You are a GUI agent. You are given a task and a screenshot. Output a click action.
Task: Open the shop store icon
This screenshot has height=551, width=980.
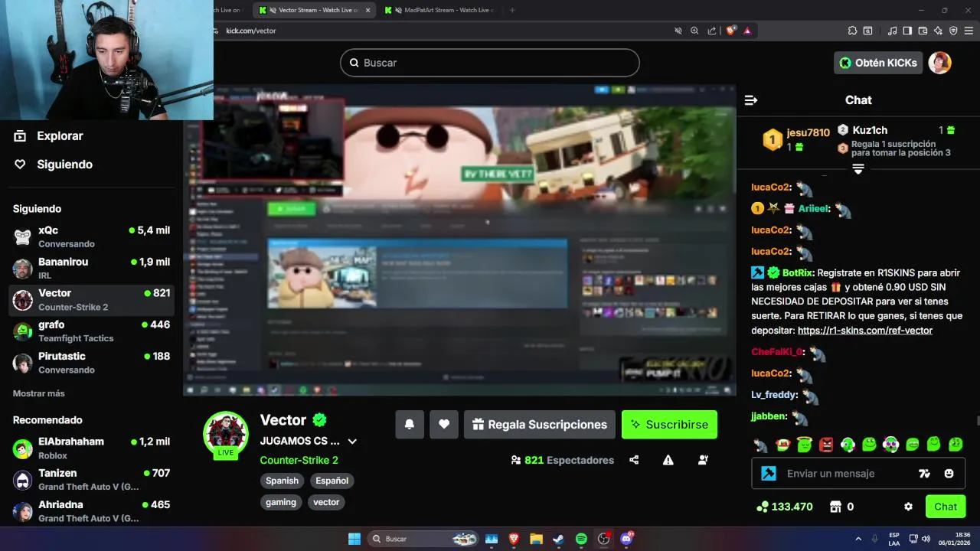tap(836, 507)
